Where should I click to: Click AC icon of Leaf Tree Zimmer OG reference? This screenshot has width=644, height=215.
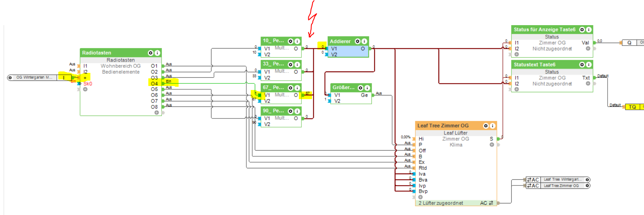(x=533, y=185)
